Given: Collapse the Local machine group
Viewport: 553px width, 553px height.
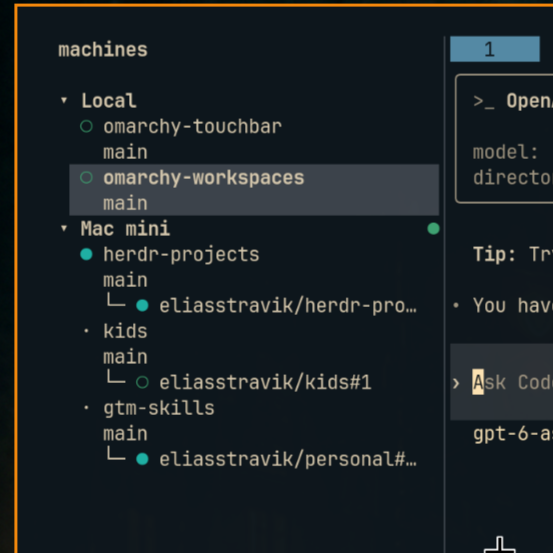Looking at the screenshot, I should 64,101.
